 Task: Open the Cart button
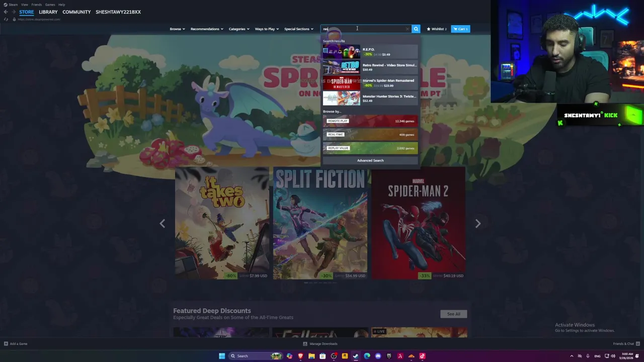click(x=460, y=29)
